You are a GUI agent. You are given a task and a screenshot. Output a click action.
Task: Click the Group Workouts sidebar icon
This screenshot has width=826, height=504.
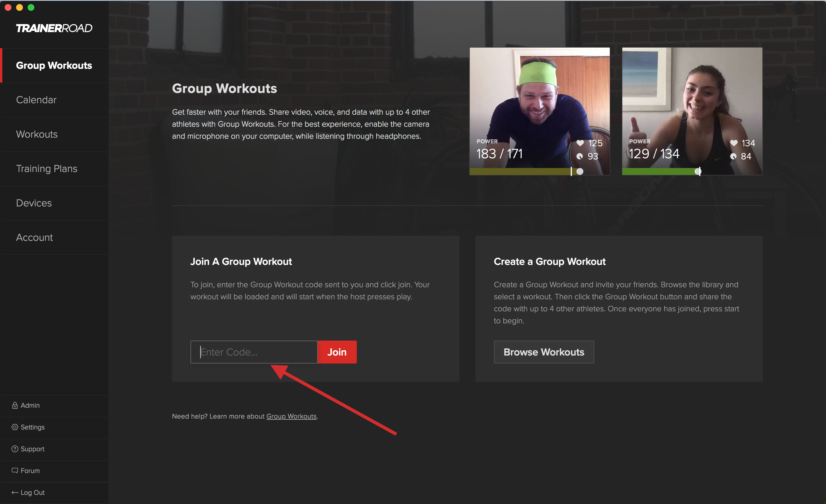[54, 65]
